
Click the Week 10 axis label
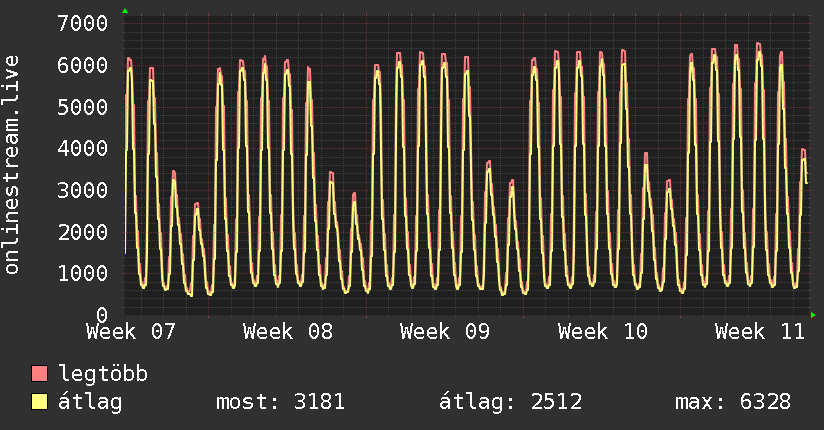click(x=602, y=332)
